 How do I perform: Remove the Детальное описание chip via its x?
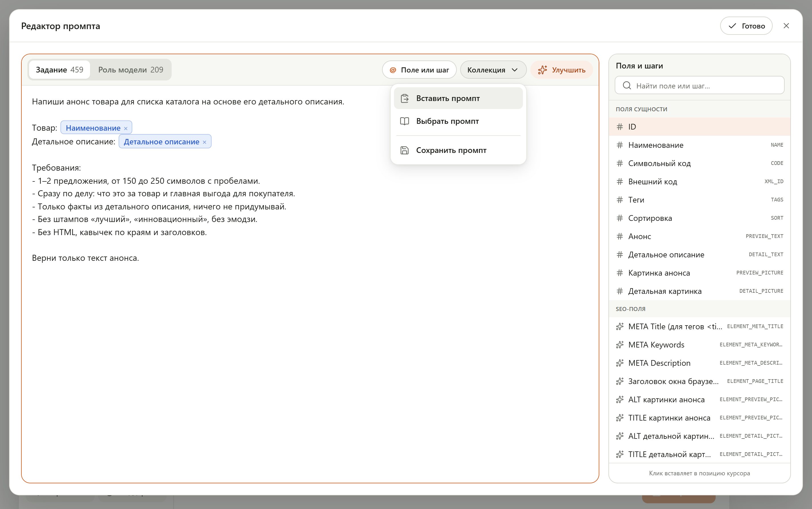click(204, 142)
